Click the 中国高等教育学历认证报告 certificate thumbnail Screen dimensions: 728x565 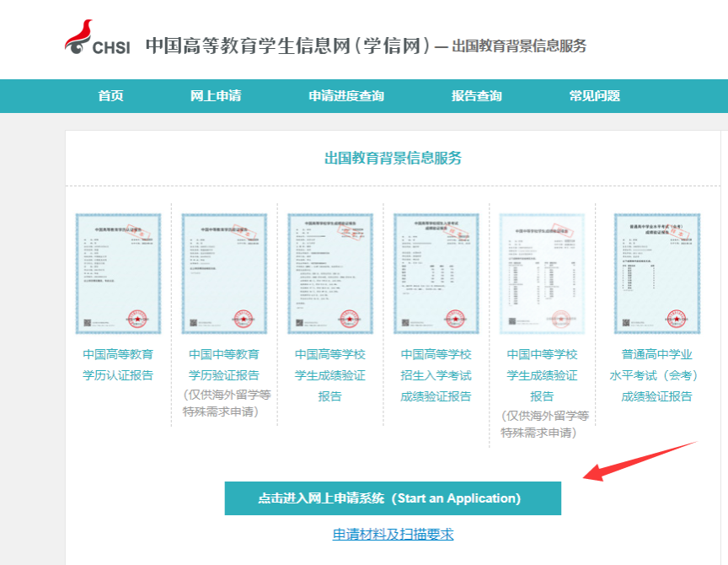pyautogui.click(x=118, y=273)
